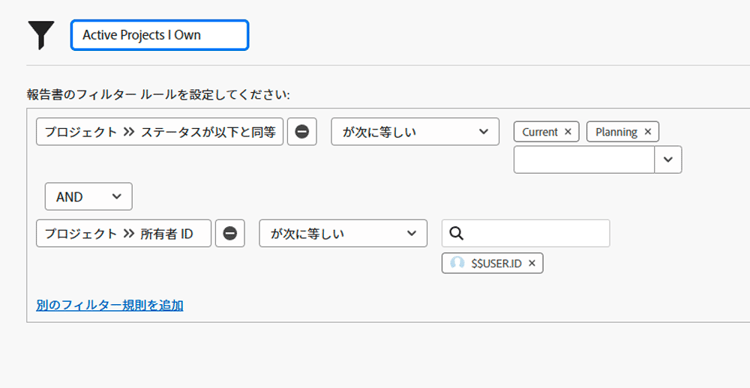Open the status rule's operator dropdown
The image size is (750, 388).
tap(415, 132)
